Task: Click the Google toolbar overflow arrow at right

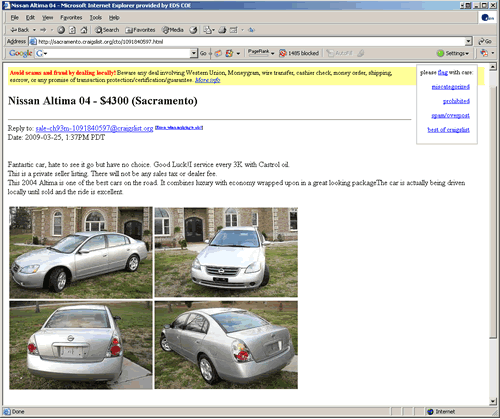Action: [493, 53]
